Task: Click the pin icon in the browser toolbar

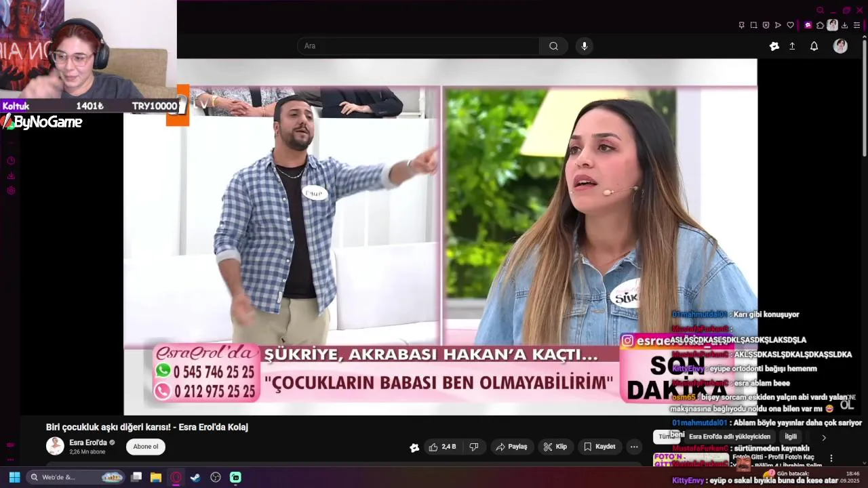Action: [741, 25]
